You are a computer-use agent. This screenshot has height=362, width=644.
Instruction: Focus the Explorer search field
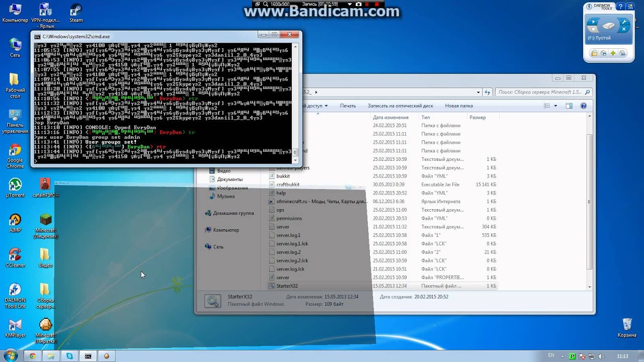click(x=543, y=93)
